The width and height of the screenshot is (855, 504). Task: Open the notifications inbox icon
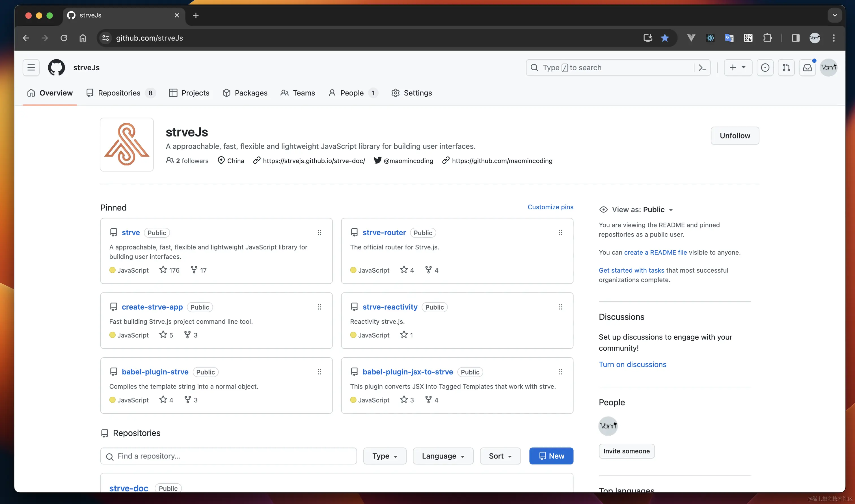tap(807, 68)
